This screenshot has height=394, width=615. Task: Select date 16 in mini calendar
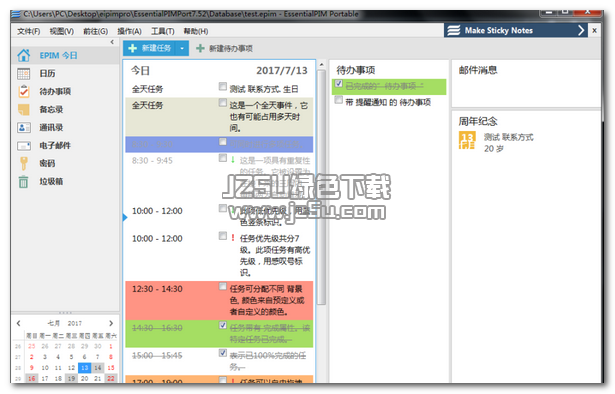32,378
